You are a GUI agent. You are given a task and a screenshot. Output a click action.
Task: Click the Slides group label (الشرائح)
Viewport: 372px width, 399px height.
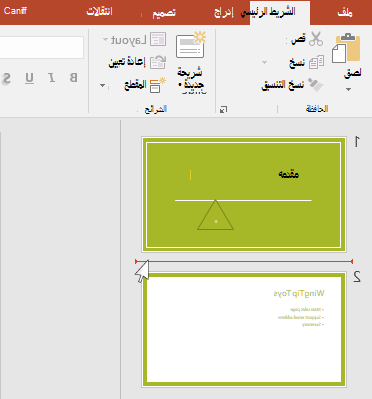pos(156,109)
